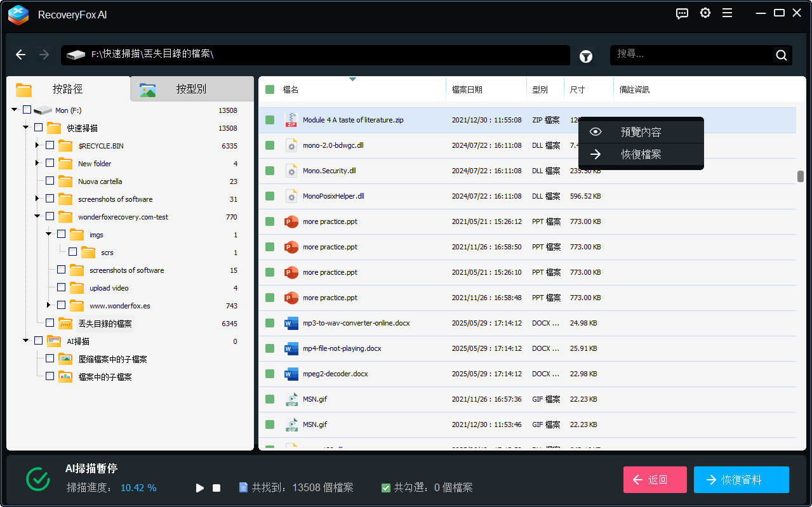Check the Mon (F:) drive checkbox
This screenshot has height=507, width=812.
click(27, 109)
